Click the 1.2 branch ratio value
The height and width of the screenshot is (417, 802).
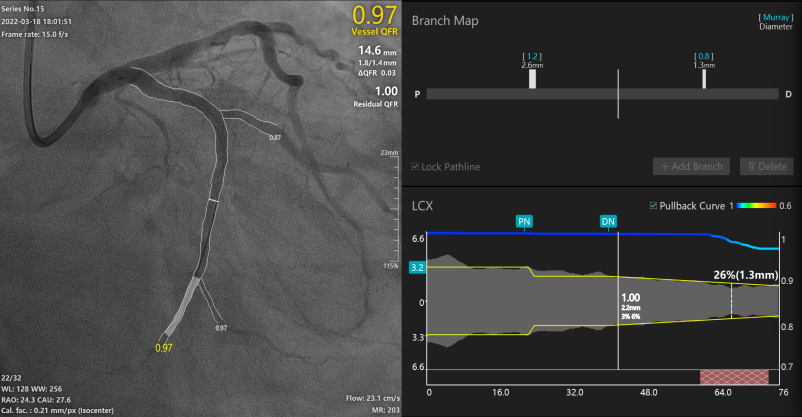[531, 55]
